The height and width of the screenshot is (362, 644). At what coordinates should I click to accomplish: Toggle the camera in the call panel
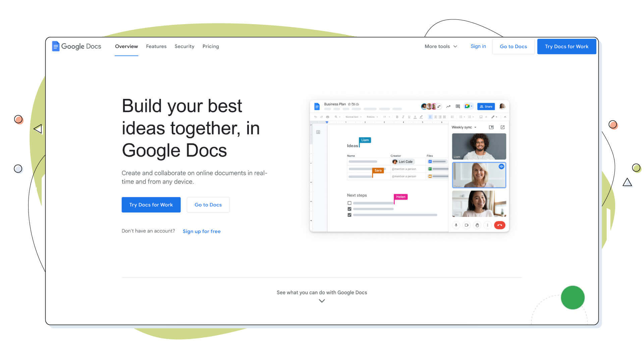point(467,225)
